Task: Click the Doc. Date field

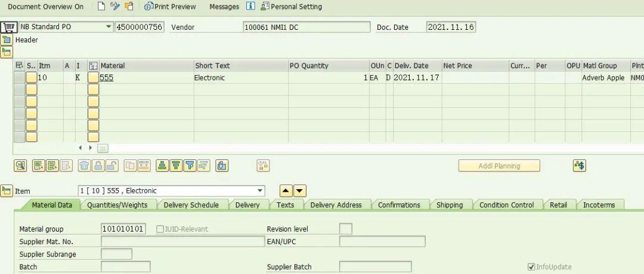Action: (451, 27)
